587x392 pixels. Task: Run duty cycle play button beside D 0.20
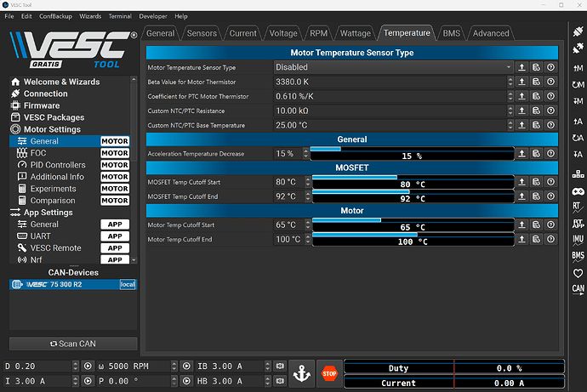click(x=88, y=366)
